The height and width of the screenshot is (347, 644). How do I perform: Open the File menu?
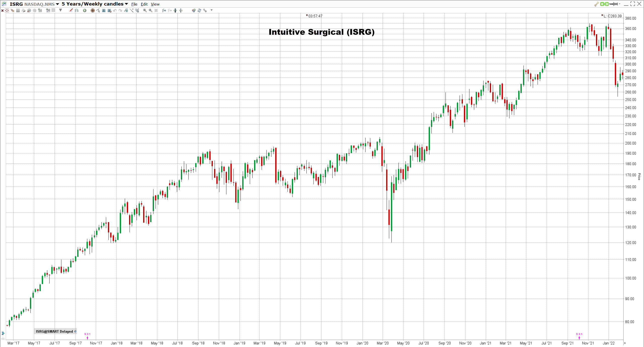[x=134, y=4]
